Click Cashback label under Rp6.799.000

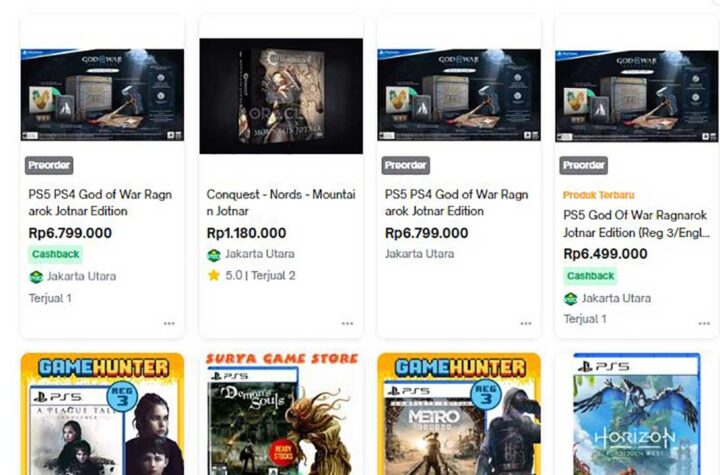[x=56, y=254]
